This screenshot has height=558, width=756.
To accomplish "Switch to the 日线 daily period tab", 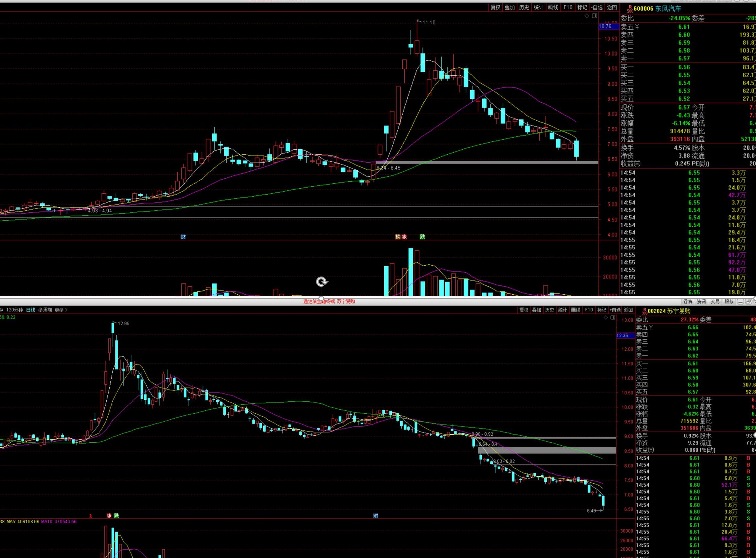I will [30, 310].
